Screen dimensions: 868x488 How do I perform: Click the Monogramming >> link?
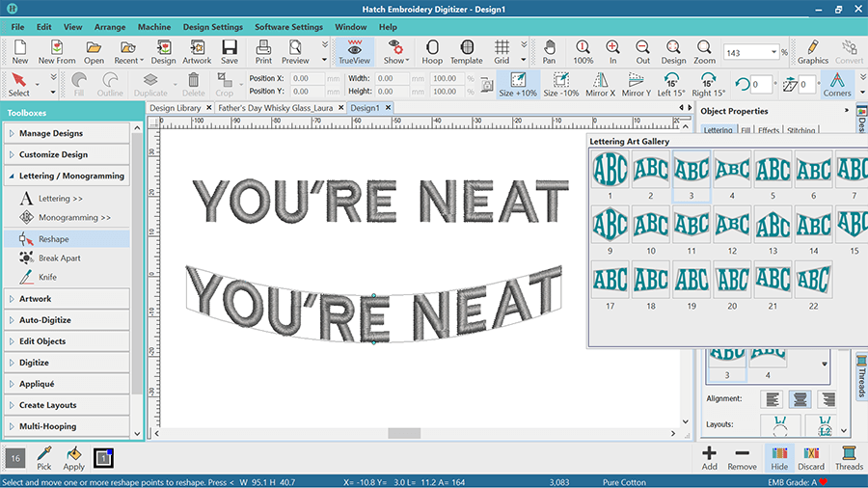[73, 218]
